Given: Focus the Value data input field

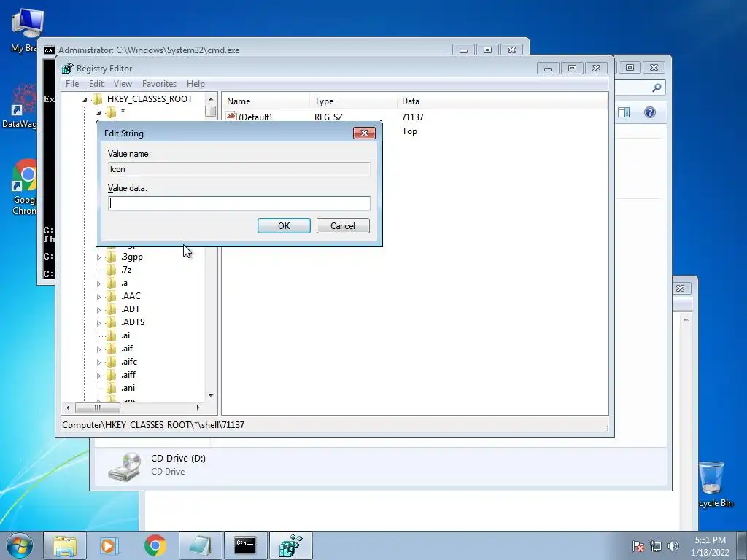Looking at the screenshot, I should point(239,203).
